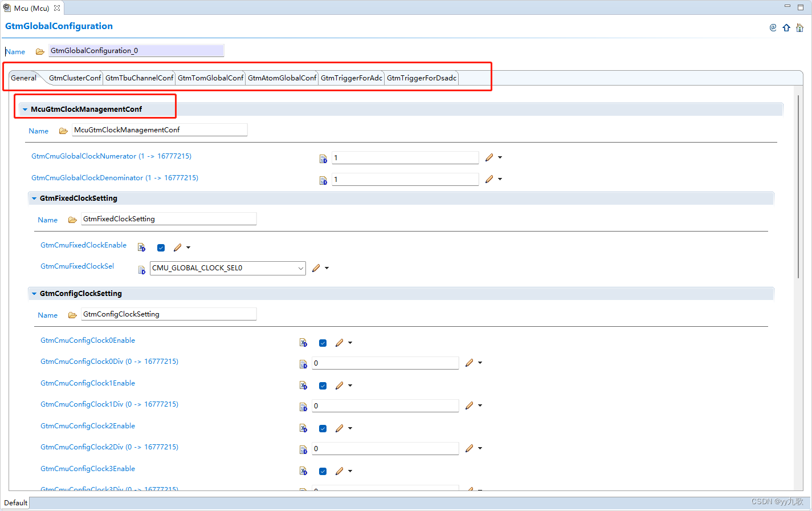Screen dimensions: 812x511
Task: Click value-type icon for GtmCmuGlobalClockDenominator
Action: click(x=323, y=180)
